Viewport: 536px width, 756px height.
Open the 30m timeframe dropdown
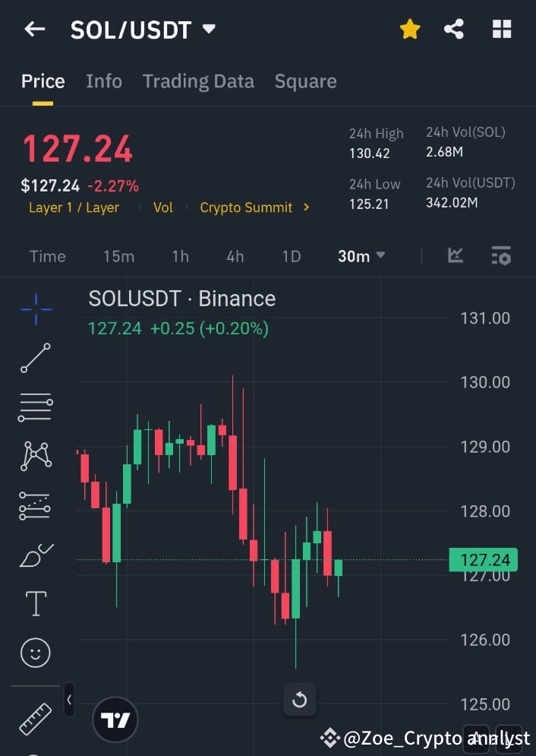pyautogui.click(x=361, y=256)
